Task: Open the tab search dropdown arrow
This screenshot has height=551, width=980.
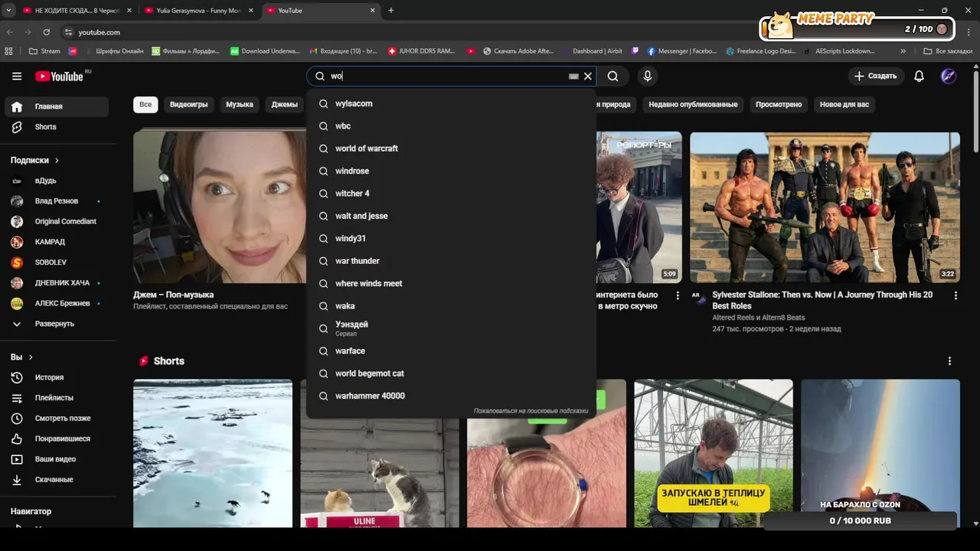Action: (8, 11)
